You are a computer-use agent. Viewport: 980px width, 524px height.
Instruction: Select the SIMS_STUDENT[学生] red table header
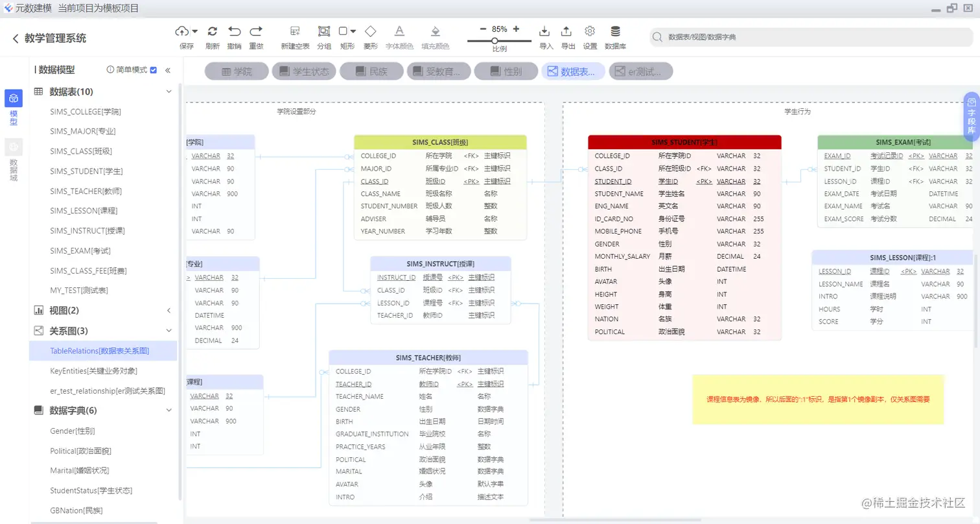684,142
